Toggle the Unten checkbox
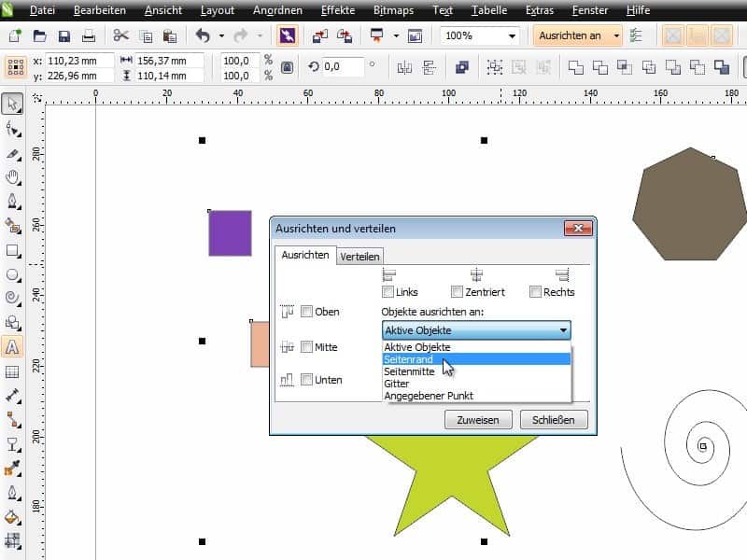This screenshot has height=560, width=747. click(307, 380)
